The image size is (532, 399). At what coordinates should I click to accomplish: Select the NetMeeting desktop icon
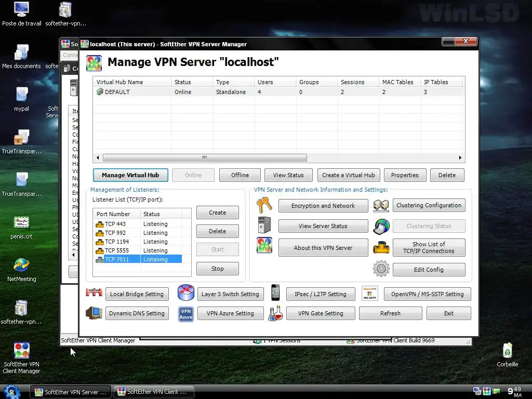click(21, 270)
